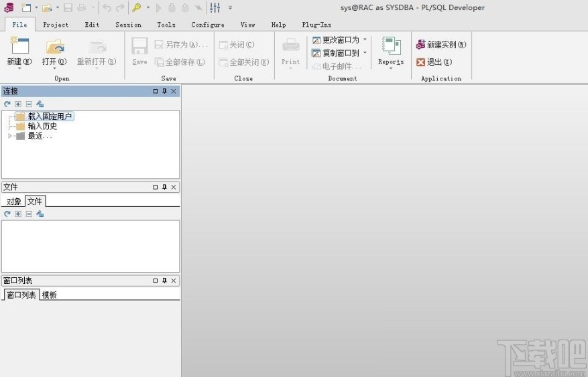Image resolution: width=588 pixels, height=377 pixels.
Task: Click the 退出 exit button
Action: point(434,62)
